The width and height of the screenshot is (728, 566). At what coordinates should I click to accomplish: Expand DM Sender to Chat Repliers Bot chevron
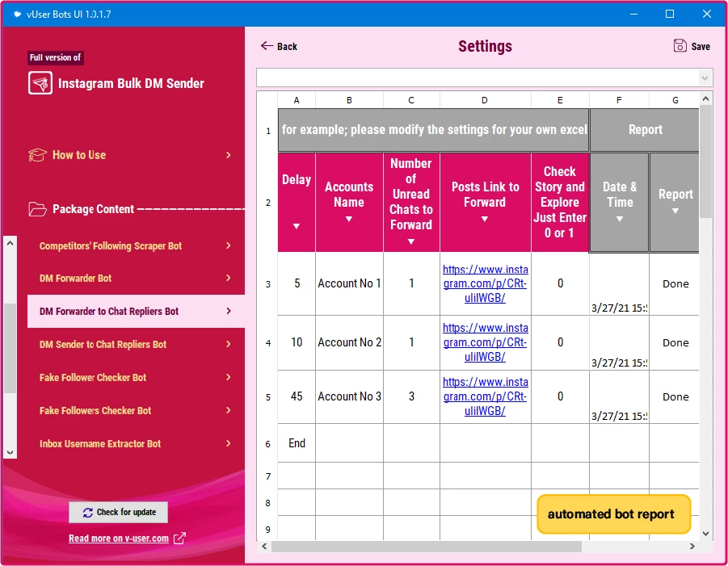pyautogui.click(x=229, y=344)
